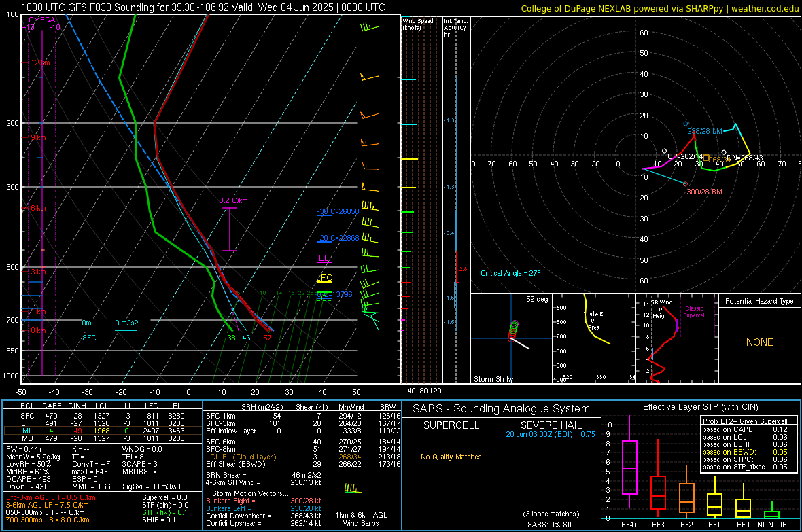Viewport: 802px width, 532px height.
Task: Click the Storm Slinky panel label
Action: pos(493,379)
